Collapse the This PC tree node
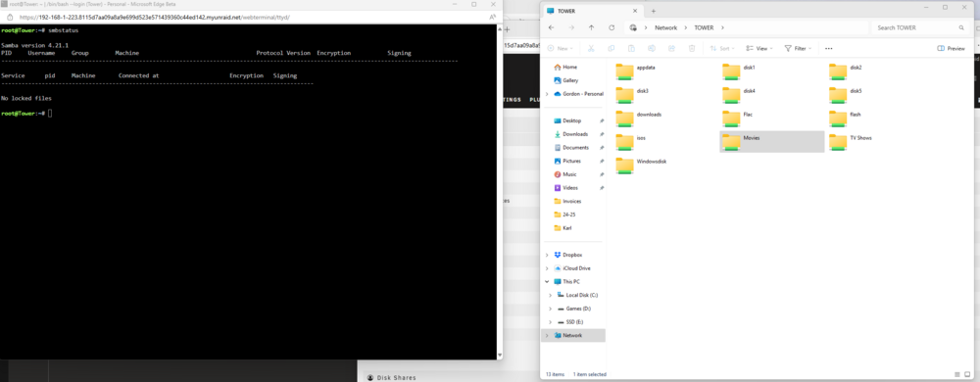The image size is (980, 382). [x=548, y=281]
